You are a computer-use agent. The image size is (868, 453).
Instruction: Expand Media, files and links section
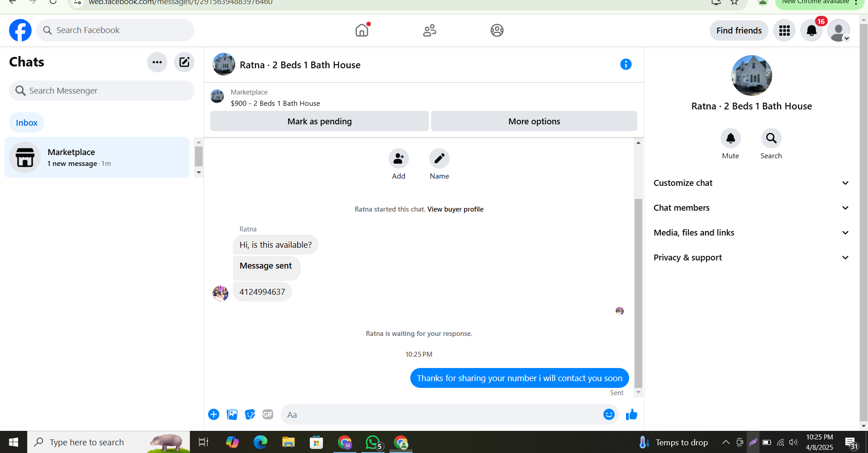[x=751, y=232]
